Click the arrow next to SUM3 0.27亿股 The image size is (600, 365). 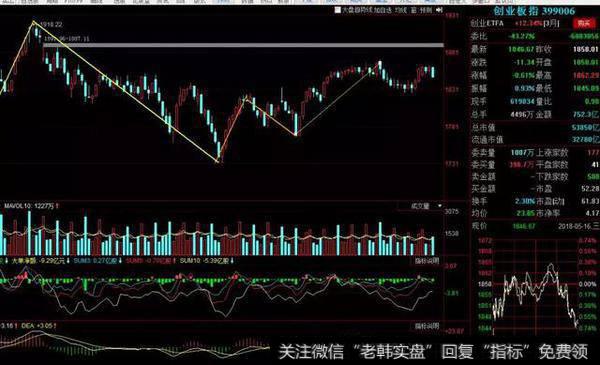[x=120, y=261]
